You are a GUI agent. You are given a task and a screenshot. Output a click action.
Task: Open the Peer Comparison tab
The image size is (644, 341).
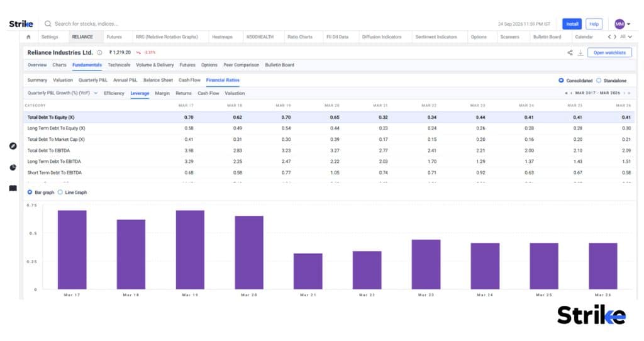click(241, 65)
